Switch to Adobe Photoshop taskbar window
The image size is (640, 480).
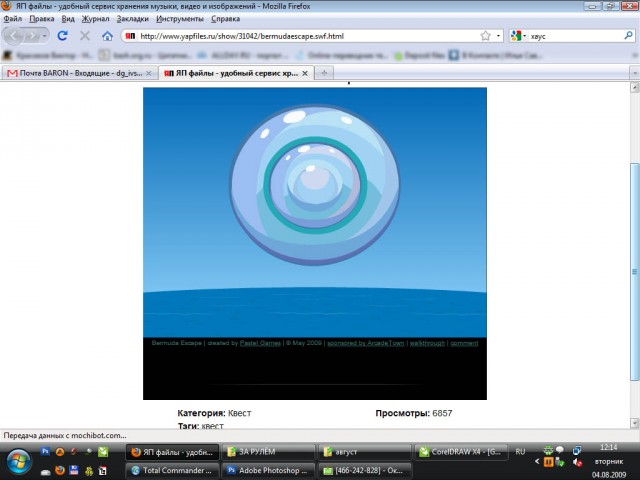pyautogui.click(x=268, y=470)
